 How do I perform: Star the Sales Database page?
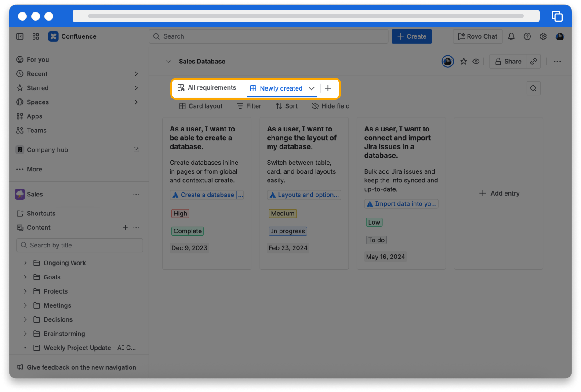pos(463,62)
